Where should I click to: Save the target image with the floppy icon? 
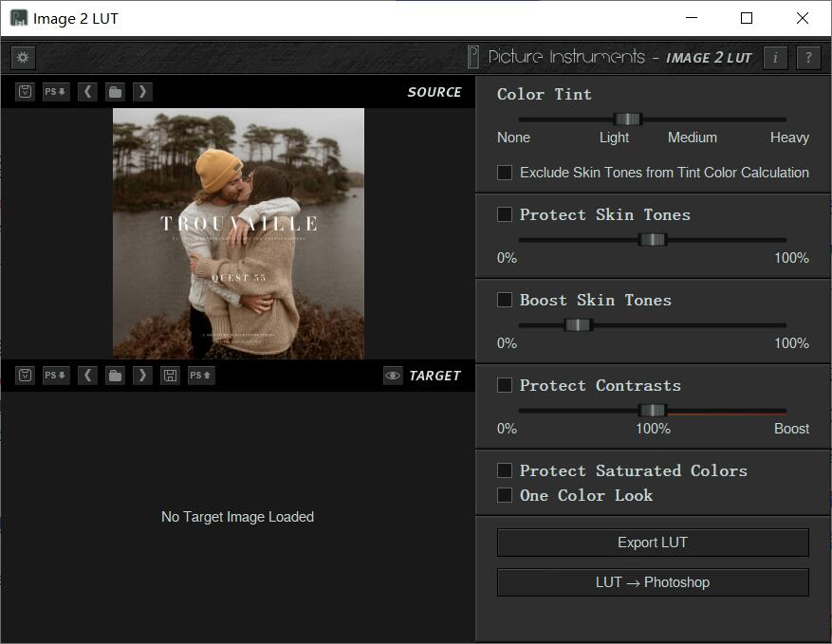point(170,375)
